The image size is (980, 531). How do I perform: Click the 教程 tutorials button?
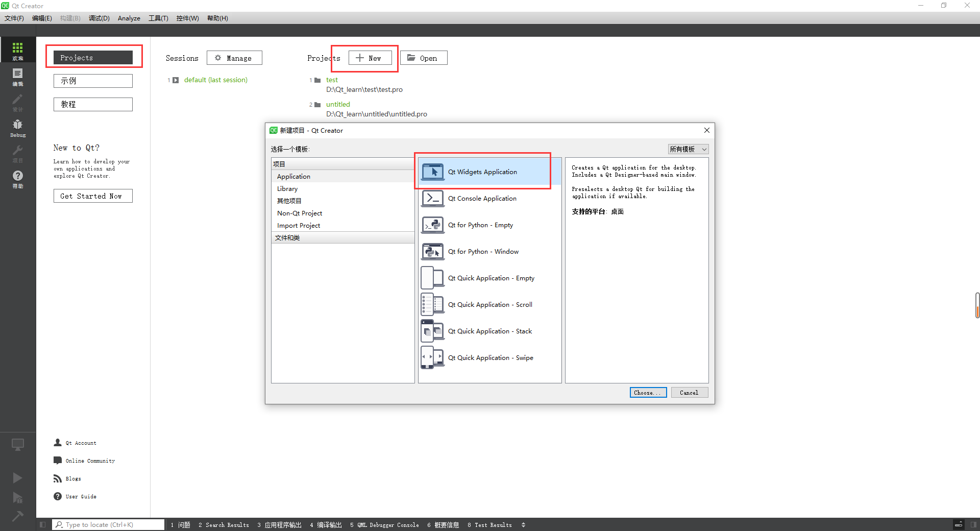coord(93,104)
